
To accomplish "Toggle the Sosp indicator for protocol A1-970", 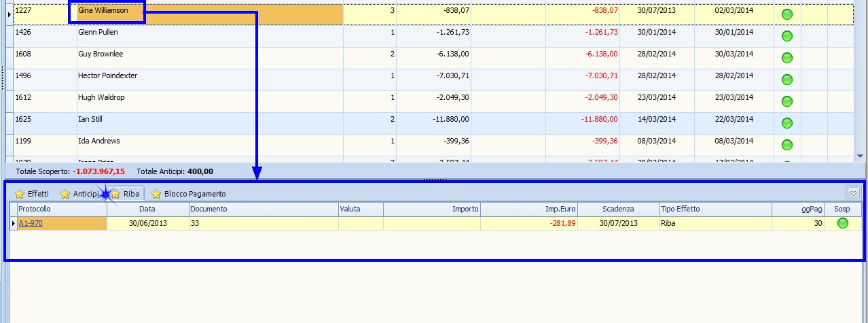I will (842, 223).
